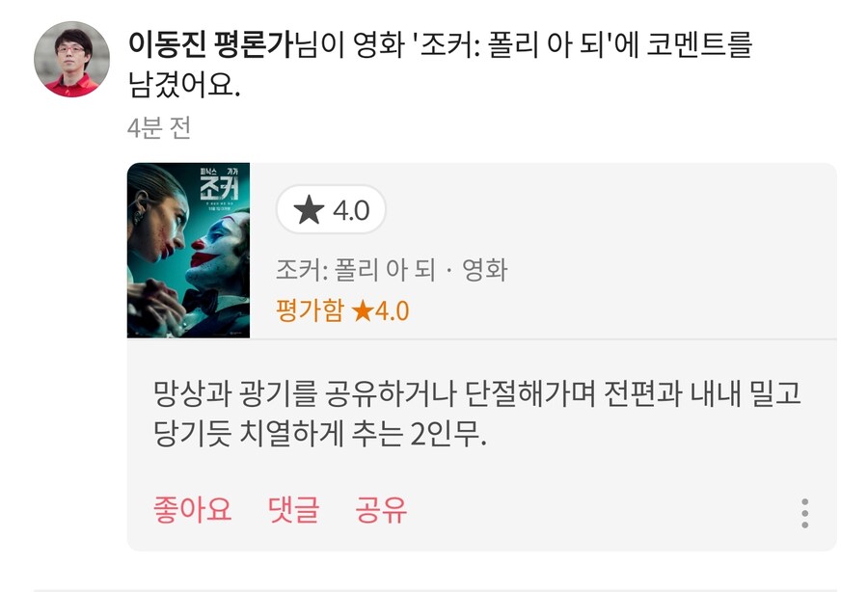The height and width of the screenshot is (592, 868).
Task: Like the comment with 좋아요
Action: (x=192, y=509)
